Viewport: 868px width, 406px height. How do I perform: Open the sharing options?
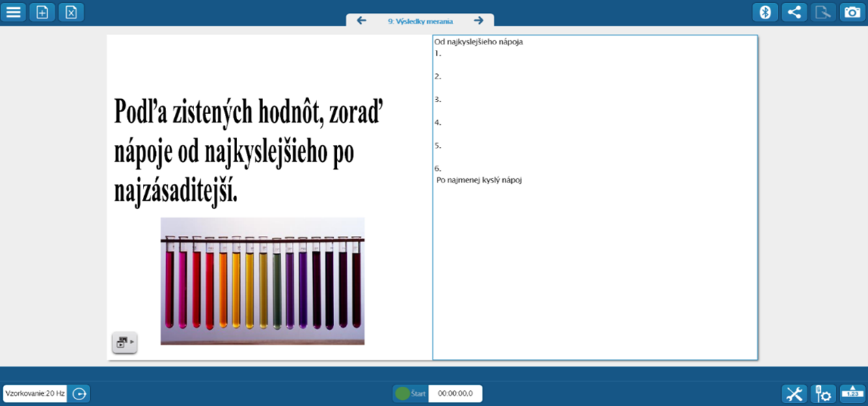pos(794,12)
